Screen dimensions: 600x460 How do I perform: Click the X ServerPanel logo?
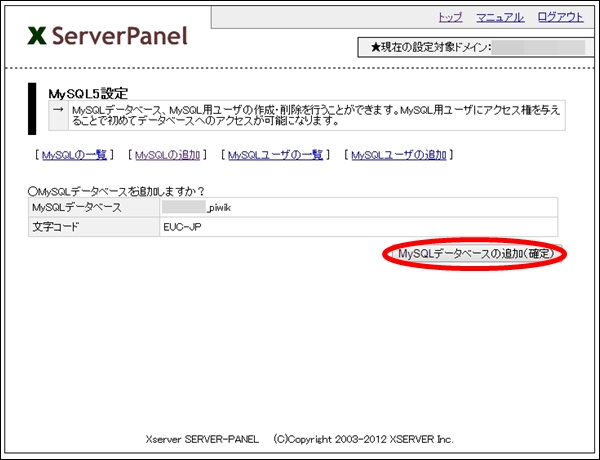coord(108,36)
